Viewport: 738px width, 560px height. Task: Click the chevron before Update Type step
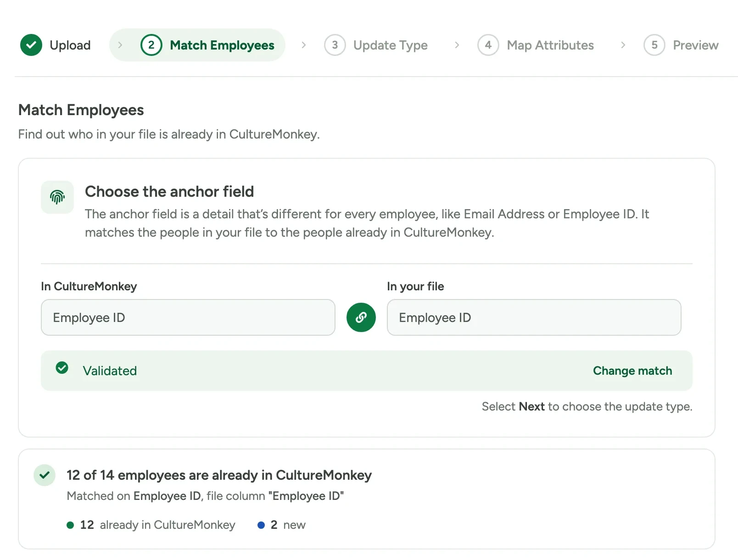coord(304,45)
